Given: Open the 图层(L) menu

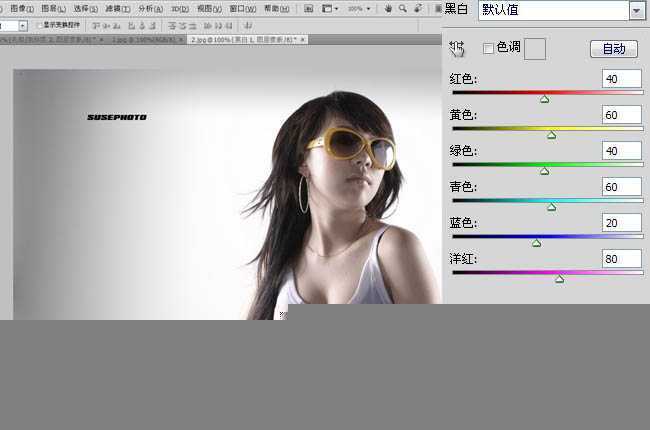Looking at the screenshot, I should [x=53, y=9].
